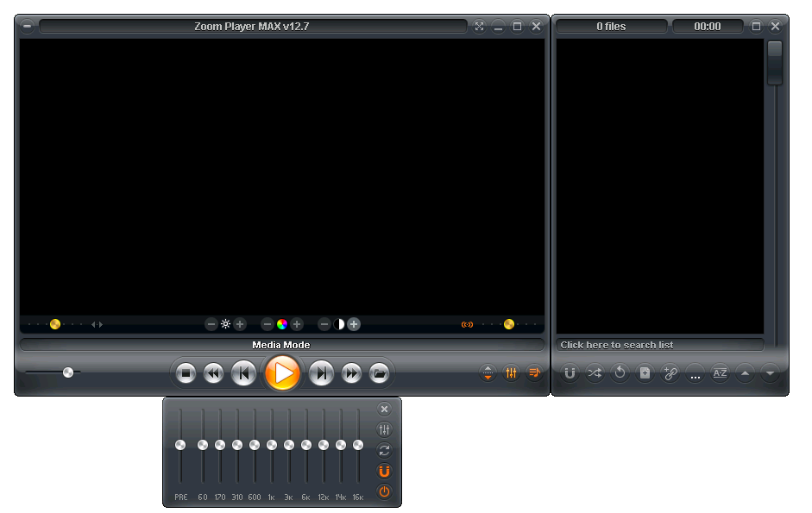The height and width of the screenshot is (513, 812).
Task: Click the search list field in the playlist
Action: click(660, 345)
